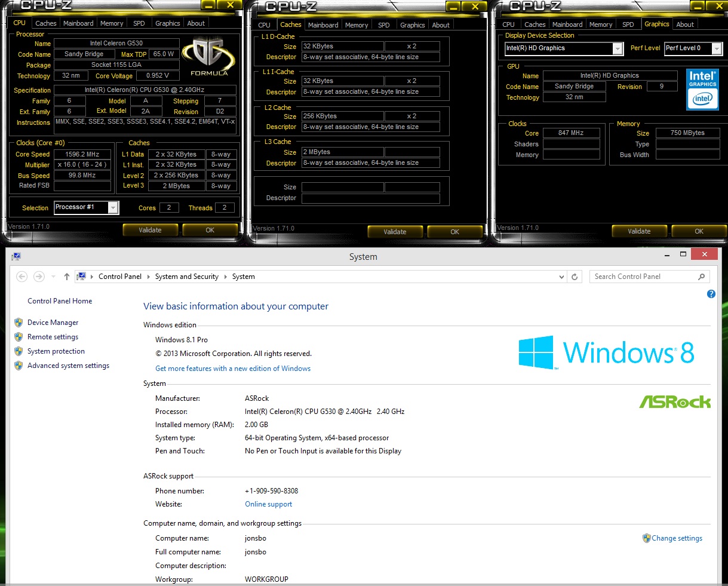Click the computer icon in the address bar
This screenshot has width=728, height=586.
click(81, 277)
